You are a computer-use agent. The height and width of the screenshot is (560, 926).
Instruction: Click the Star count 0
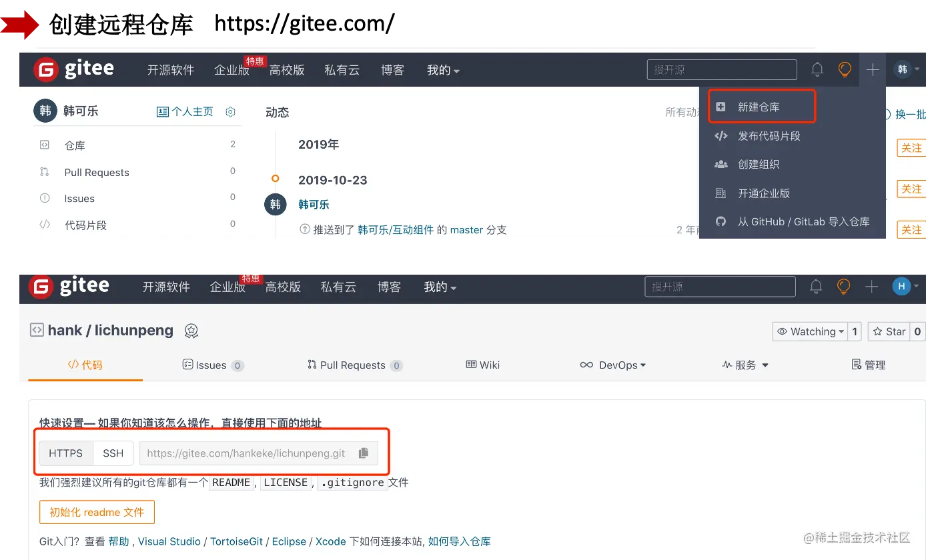[x=917, y=331]
